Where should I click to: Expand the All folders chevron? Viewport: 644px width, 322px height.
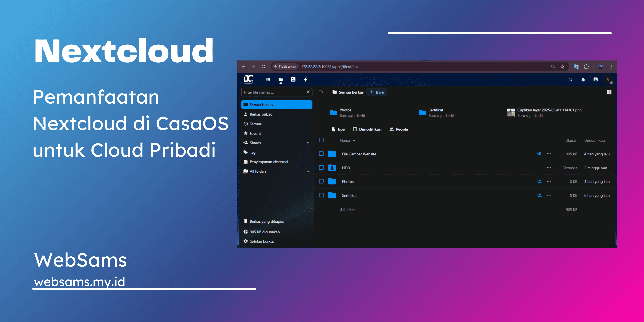308,171
